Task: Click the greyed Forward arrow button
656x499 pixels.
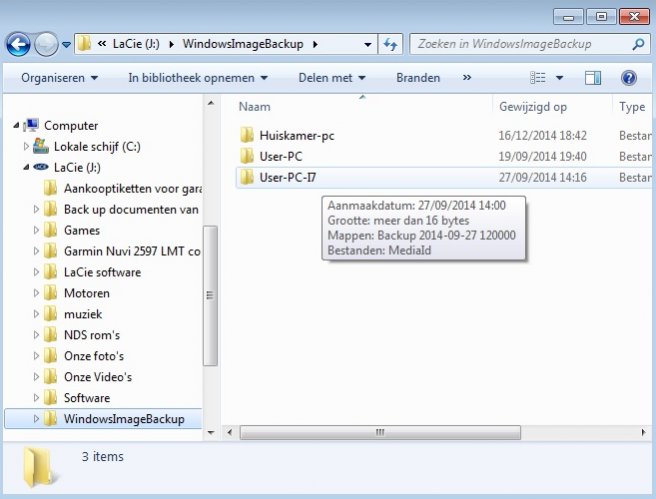Action: (46, 44)
